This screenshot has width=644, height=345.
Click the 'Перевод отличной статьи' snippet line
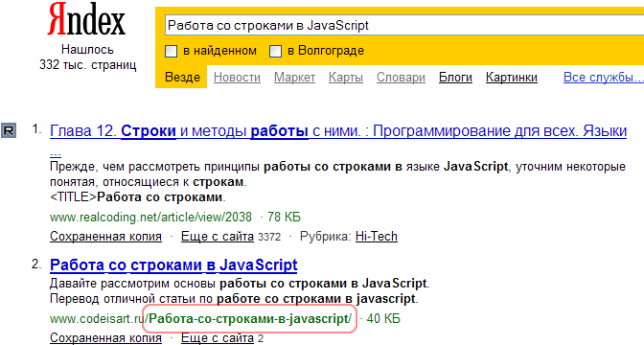234,299
